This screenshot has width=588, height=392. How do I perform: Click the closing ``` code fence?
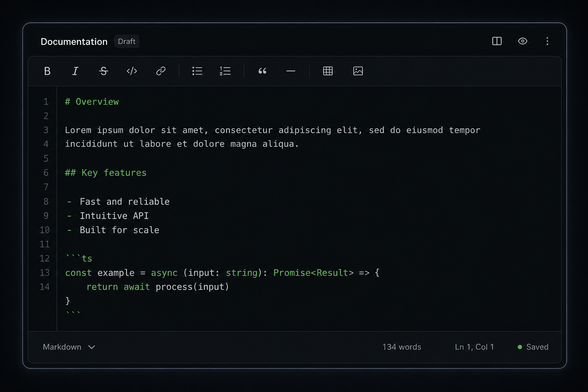point(73,314)
